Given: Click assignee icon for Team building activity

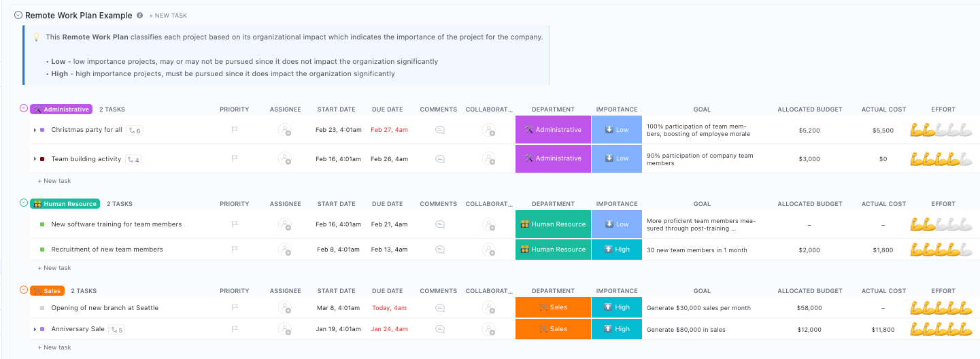Looking at the screenshot, I should (x=284, y=158).
